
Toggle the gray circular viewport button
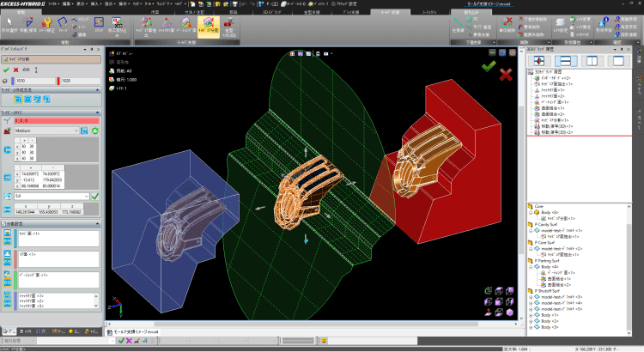coord(512,52)
